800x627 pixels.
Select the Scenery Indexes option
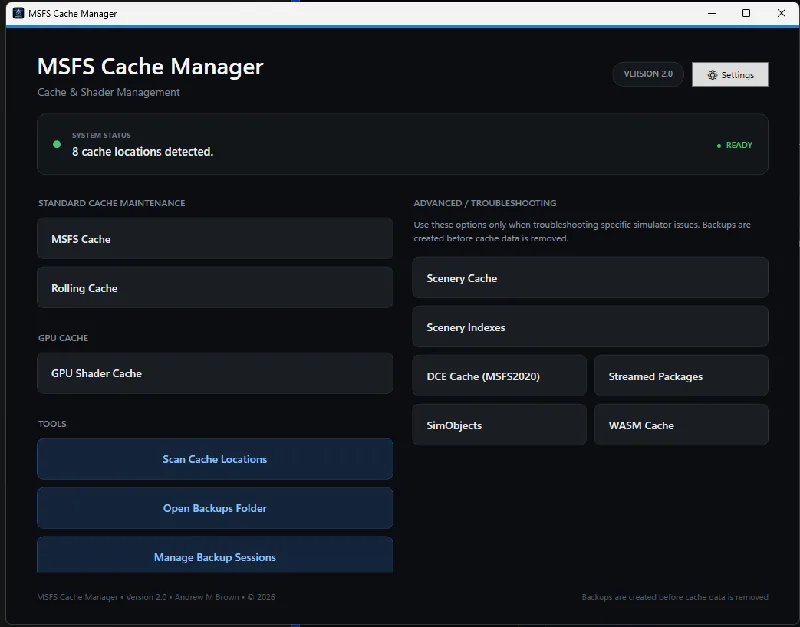(590, 327)
